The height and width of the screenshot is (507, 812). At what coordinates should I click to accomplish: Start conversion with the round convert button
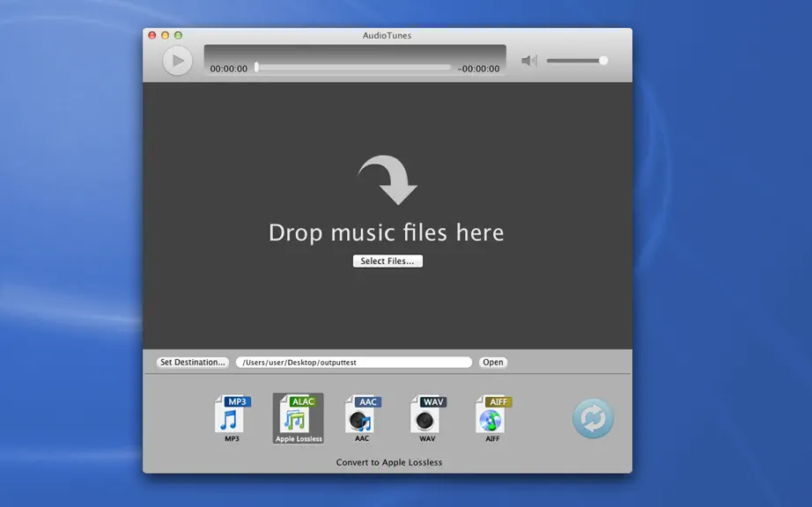coord(593,418)
